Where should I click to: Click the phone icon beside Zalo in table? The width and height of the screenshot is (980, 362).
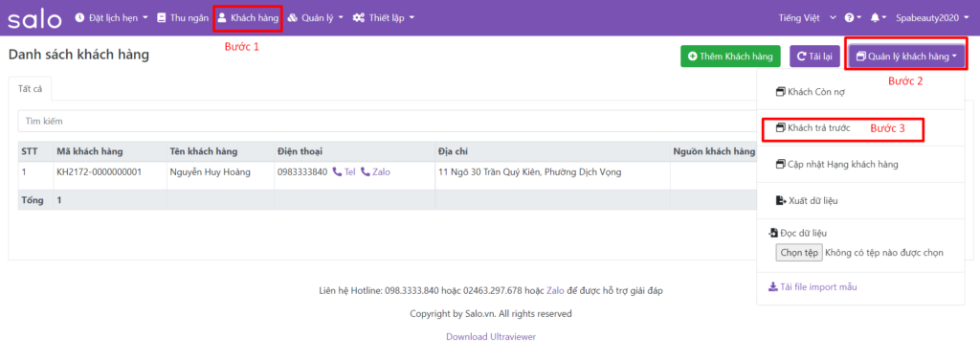coord(366,172)
